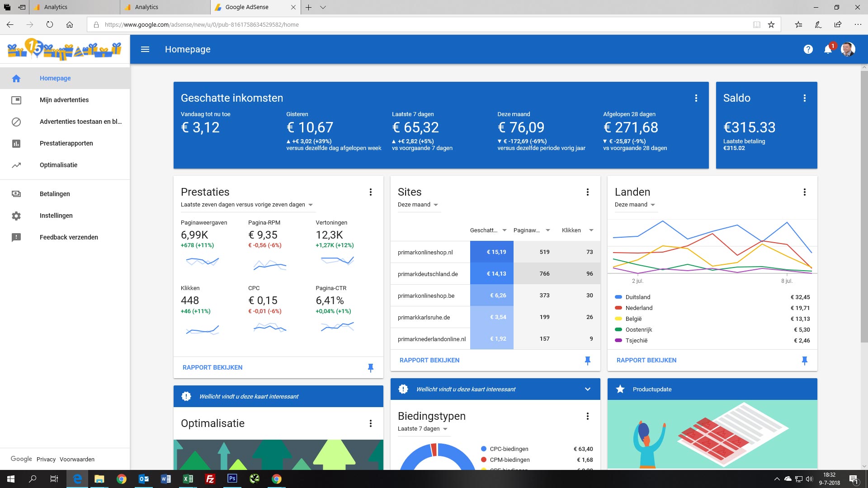Screen dimensions: 868x488
Task: Click the Duitsland blue legend swatch
Action: tap(618, 297)
